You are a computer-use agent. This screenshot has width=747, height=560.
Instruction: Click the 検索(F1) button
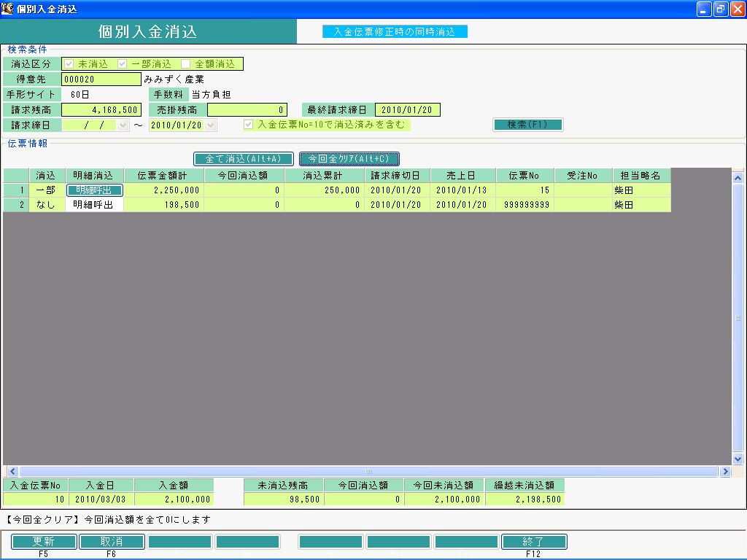[x=528, y=125]
